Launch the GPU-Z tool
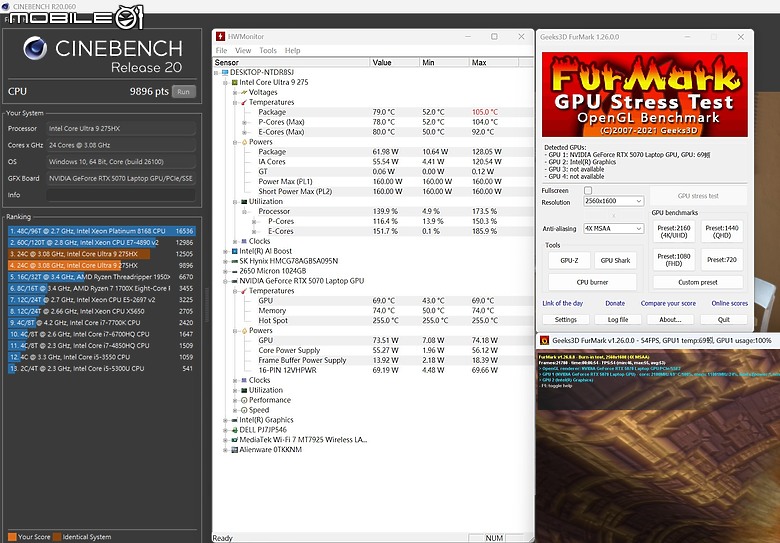The height and width of the screenshot is (543, 780). pos(569,260)
